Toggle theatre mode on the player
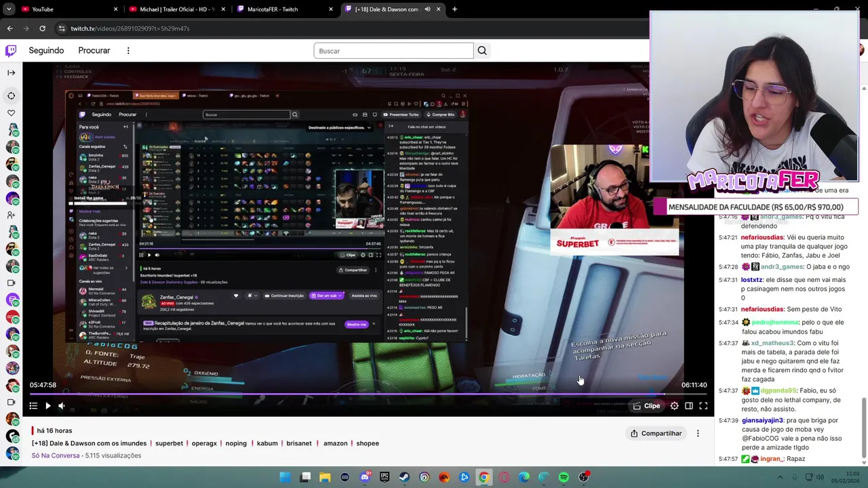This screenshot has height=488, width=868. pyautogui.click(x=688, y=406)
